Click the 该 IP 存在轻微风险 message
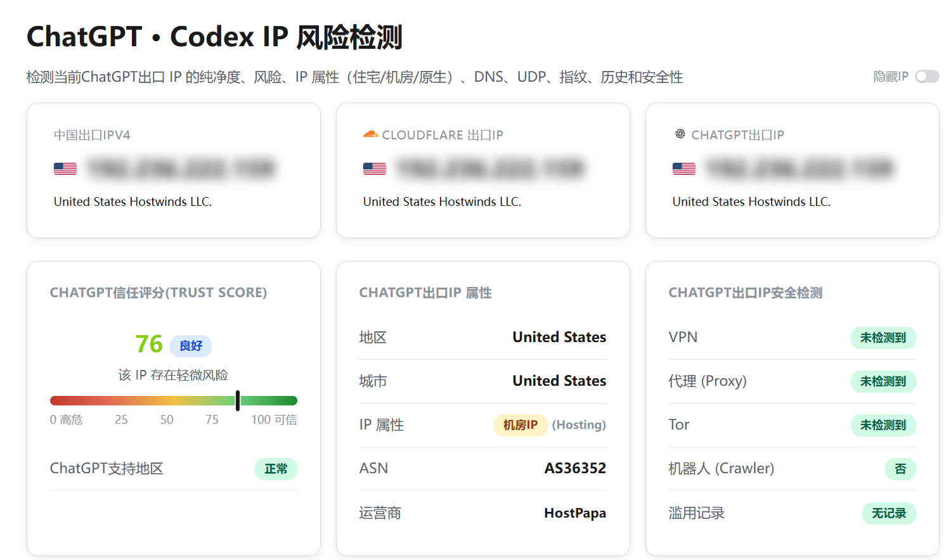The width and height of the screenshot is (951, 560). pos(173,375)
